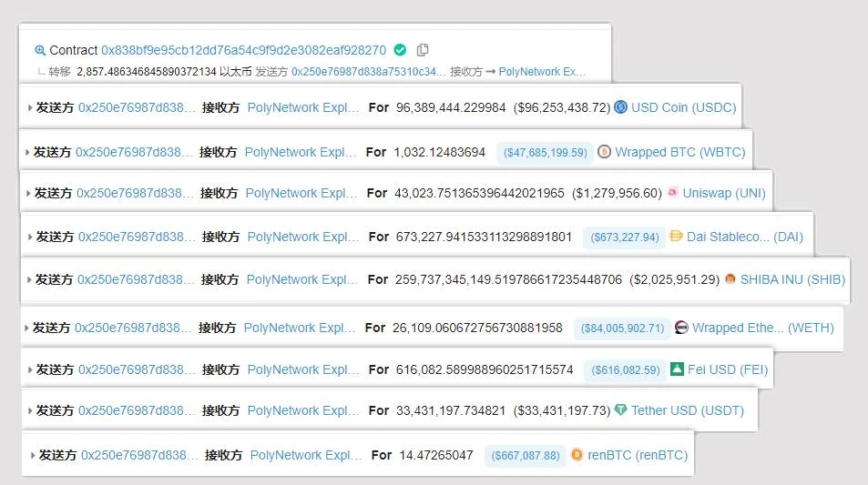Expand the SHIB transfer row arrow
Image resolution: width=868 pixels, height=485 pixels.
29,280
